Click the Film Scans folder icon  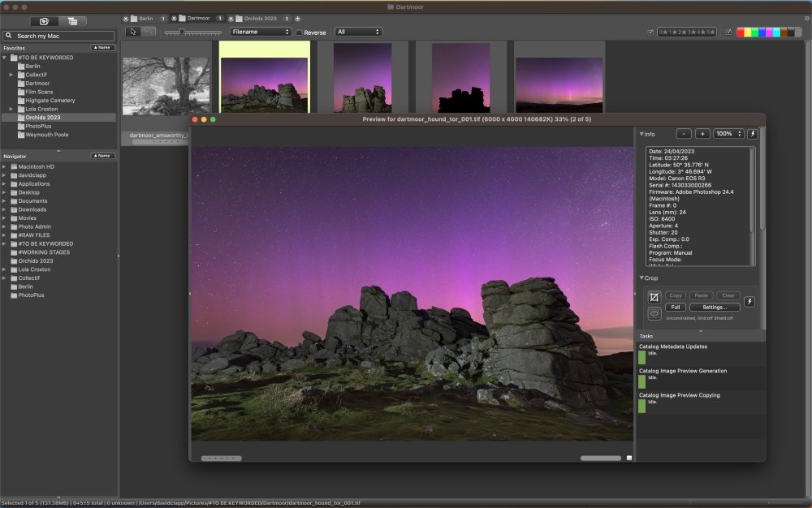pyautogui.click(x=21, y=92)
